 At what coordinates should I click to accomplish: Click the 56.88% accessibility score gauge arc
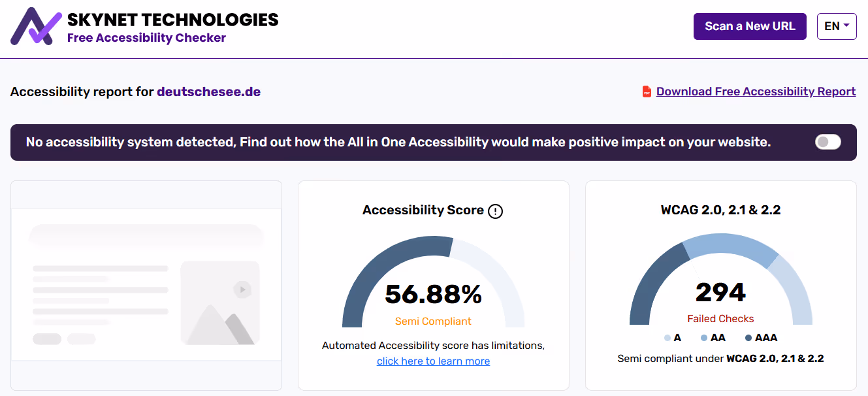pyautogui.click(x=379, y=261)
